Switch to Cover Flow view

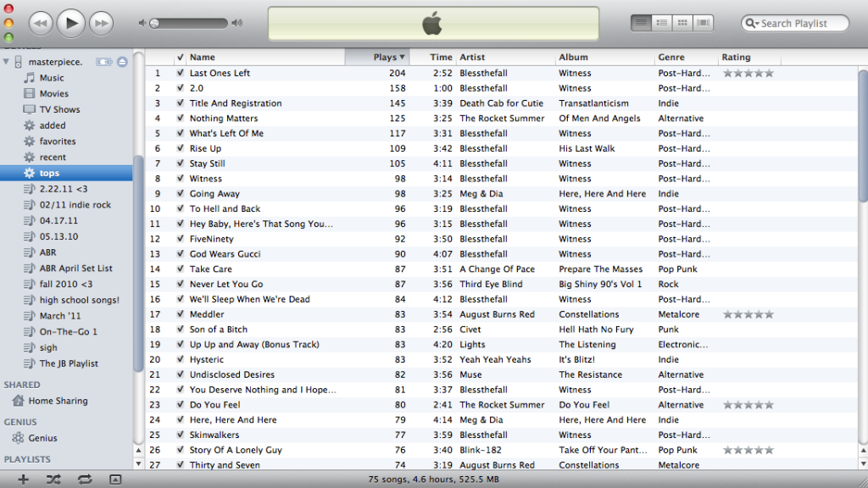pos(703,23)
